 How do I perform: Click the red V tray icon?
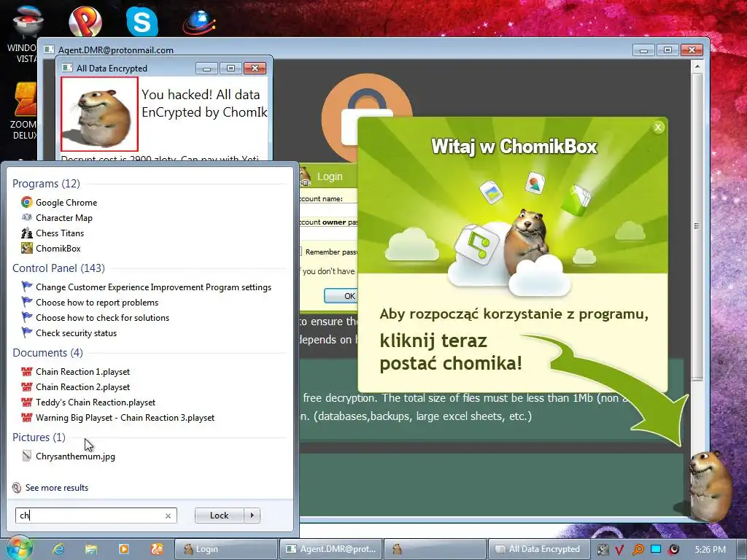click(x=619, y=550)
